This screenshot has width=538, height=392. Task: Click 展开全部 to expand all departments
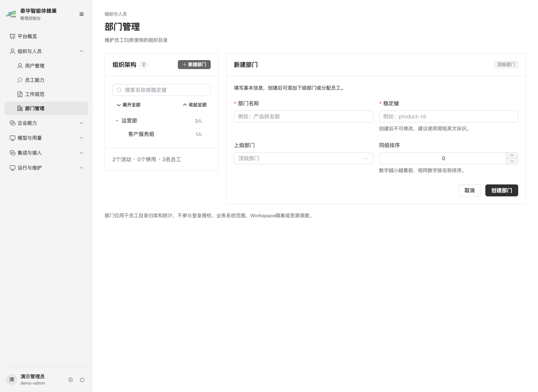[129, 105]
